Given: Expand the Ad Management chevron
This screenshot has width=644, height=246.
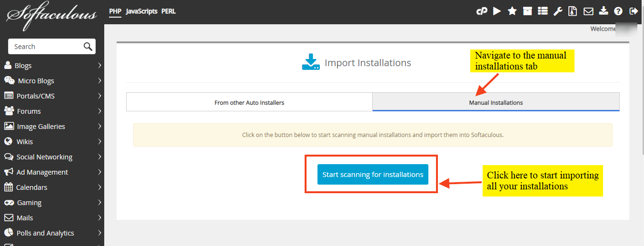Looking at the screenshot, I should click(99, 172).
